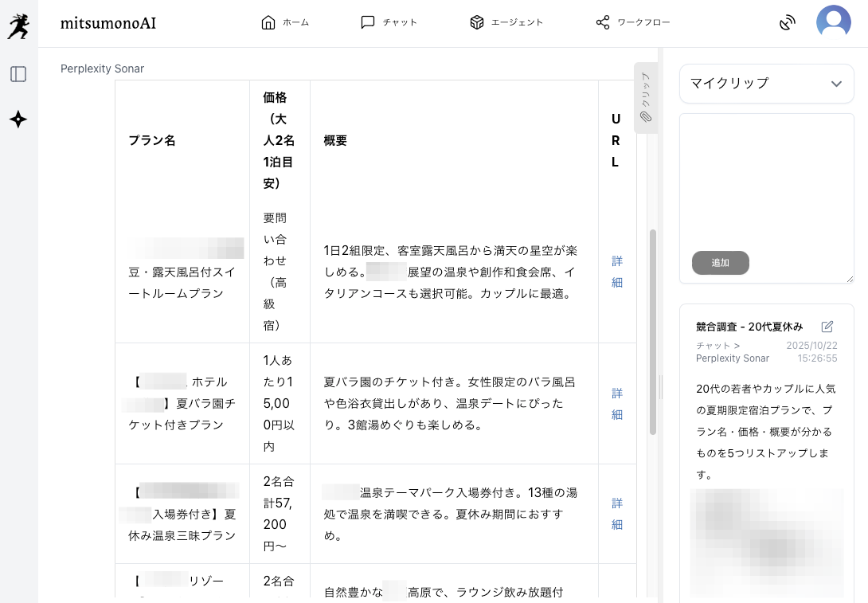Toggle the クリップ paperclip side tab
868x603 pixels.
point(646,98)
